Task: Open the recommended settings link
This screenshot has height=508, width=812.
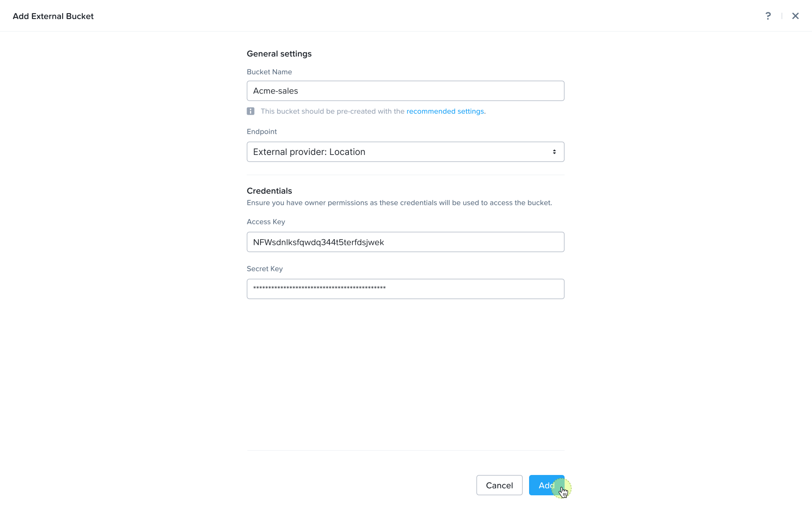Action: click(x=445, y=111)
